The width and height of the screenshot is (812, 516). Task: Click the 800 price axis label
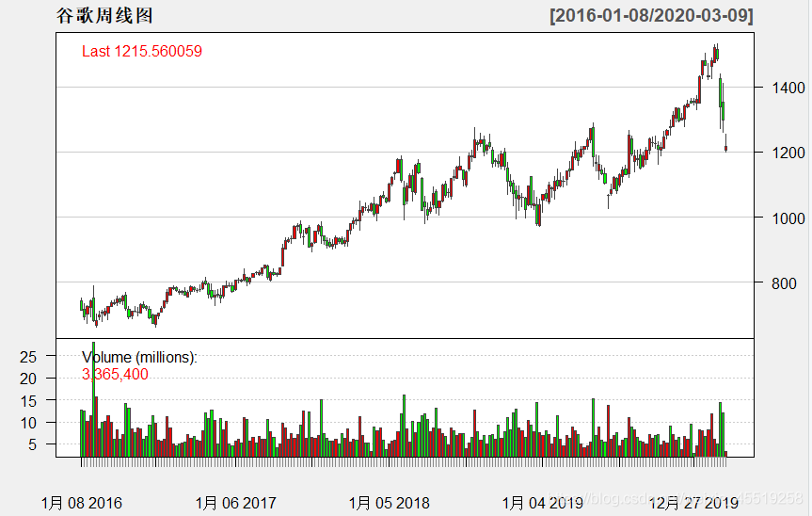coord(784,282)
